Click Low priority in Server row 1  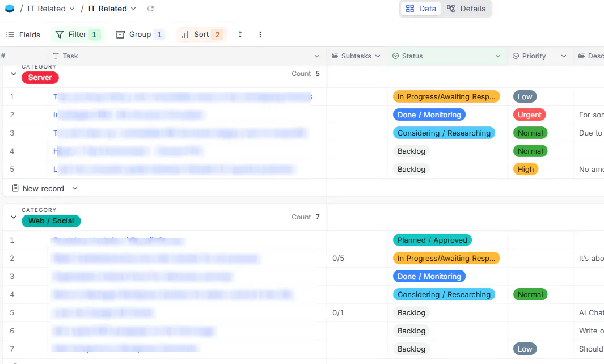click(x=525, y=97)
